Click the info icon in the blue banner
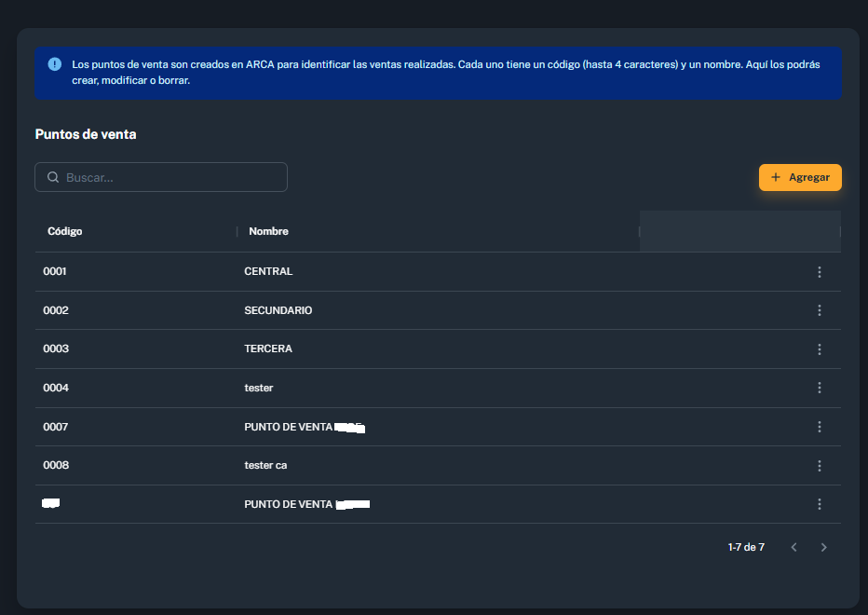Image resolution: width=868 pixels, height=615 pixels. click(55, 64)
